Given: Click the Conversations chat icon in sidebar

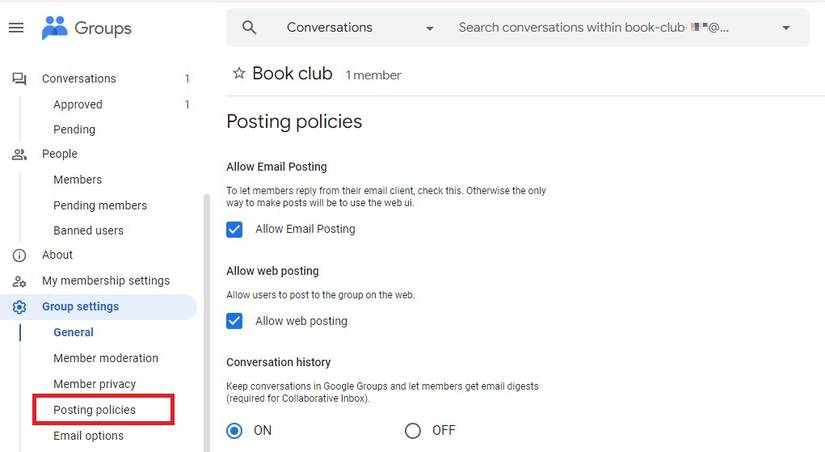Looking at the screenshot, I should [19, 79].
